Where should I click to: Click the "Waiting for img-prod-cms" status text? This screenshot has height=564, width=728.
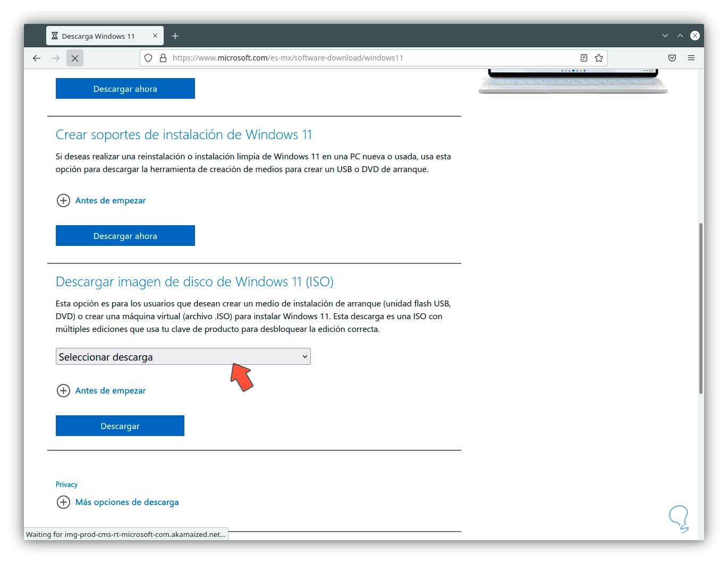pyautogui.click(x=126, y=534)
